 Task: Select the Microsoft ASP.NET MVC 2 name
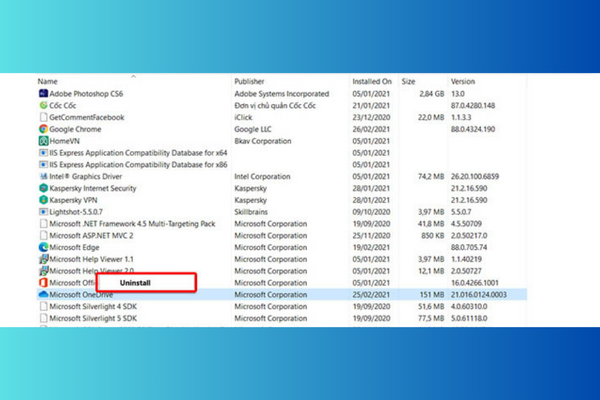[x=91, y=235]
